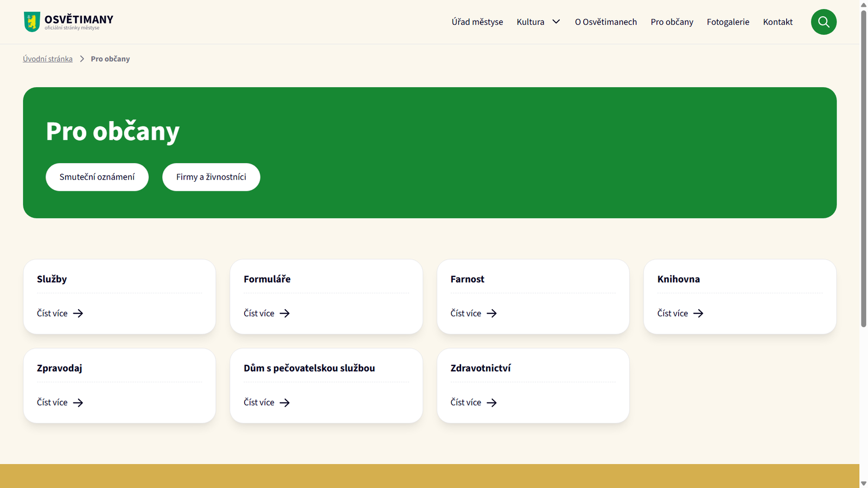The height and width of the screenshot is (488, 868).
Task: Click the Osvětimany coat of arms logo
Action: click(32, 21)
